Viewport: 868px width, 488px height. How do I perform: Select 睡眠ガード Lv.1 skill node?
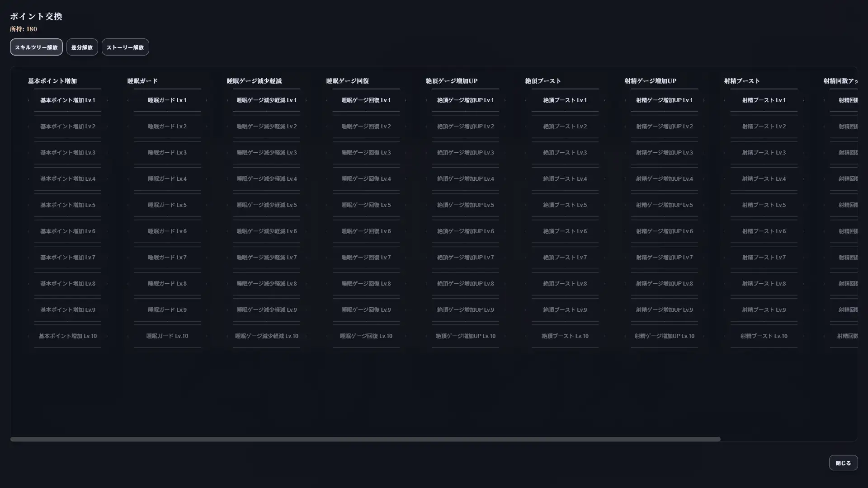pyautogui.click(x=167, y=100)
